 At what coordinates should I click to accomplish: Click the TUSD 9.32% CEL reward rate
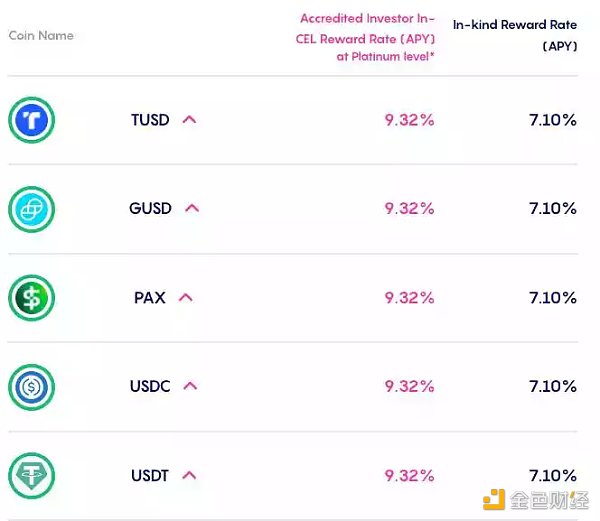tap(409, 120)
